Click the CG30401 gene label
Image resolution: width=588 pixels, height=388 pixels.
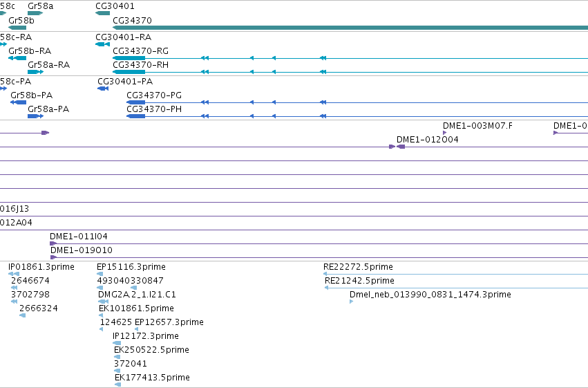[115, 6]
